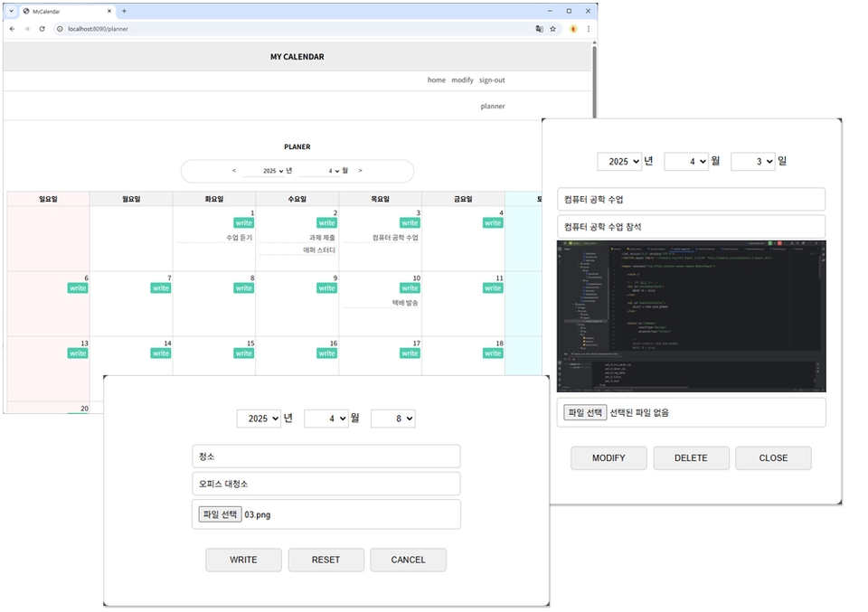Click write button on April 8

point(243,288)
